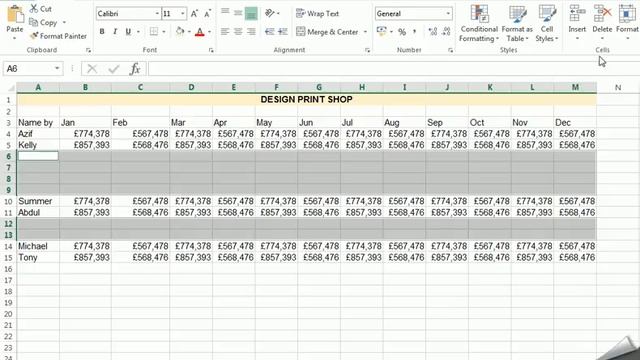Click the Insert cells icon

577,13
